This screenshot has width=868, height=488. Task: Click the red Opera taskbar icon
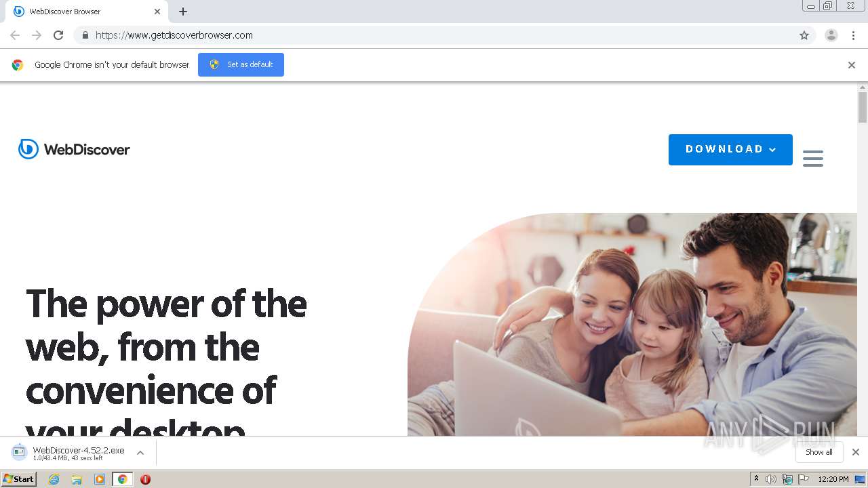coord(145,479)
